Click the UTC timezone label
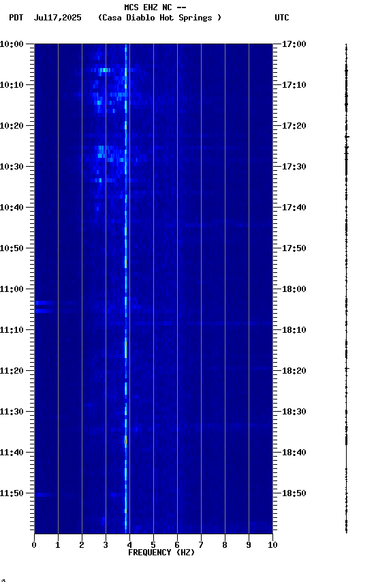 tap(282, 18)
